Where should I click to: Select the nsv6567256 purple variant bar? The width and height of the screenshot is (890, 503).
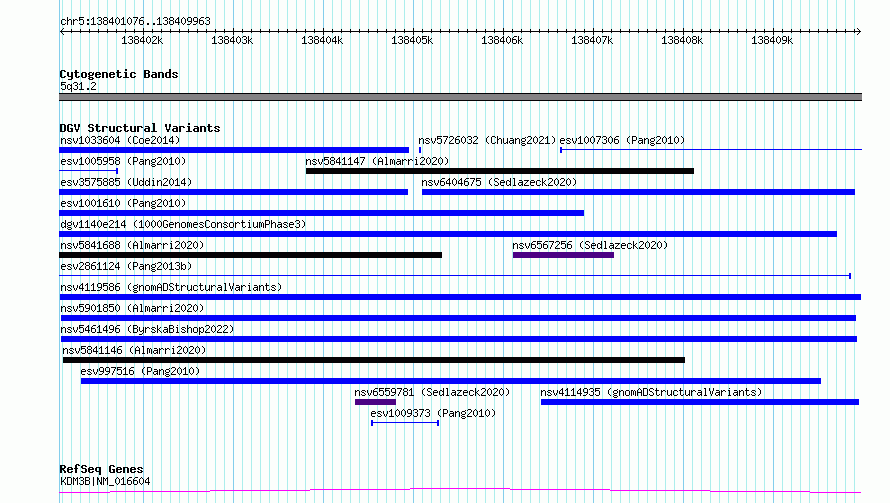pyautogui.click(x=563, y=255)
